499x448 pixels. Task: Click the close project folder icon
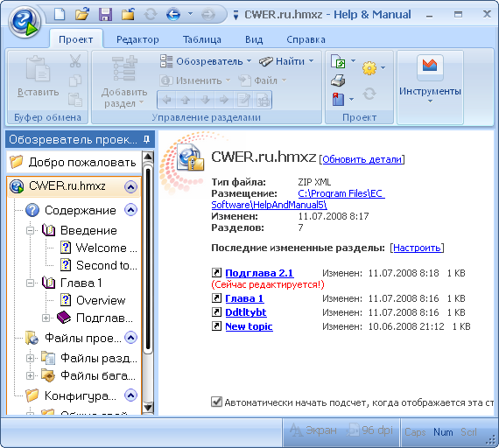tap(128, 15)
